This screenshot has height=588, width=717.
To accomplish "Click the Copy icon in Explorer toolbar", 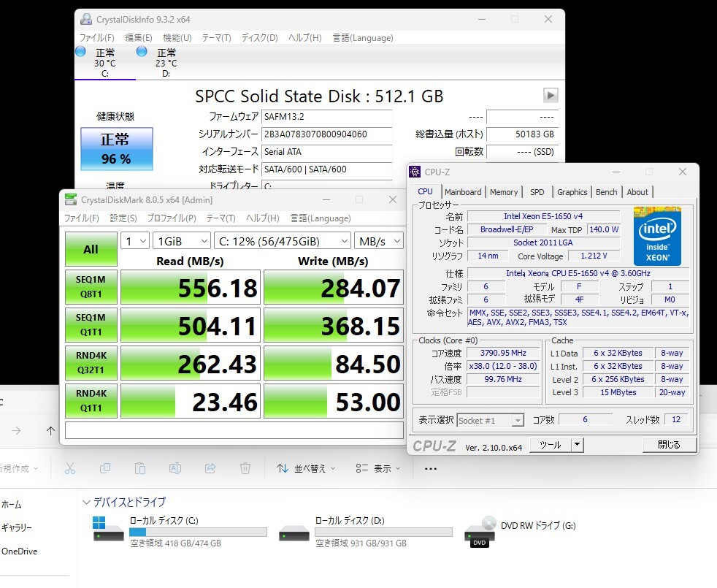I will (105, 468).
